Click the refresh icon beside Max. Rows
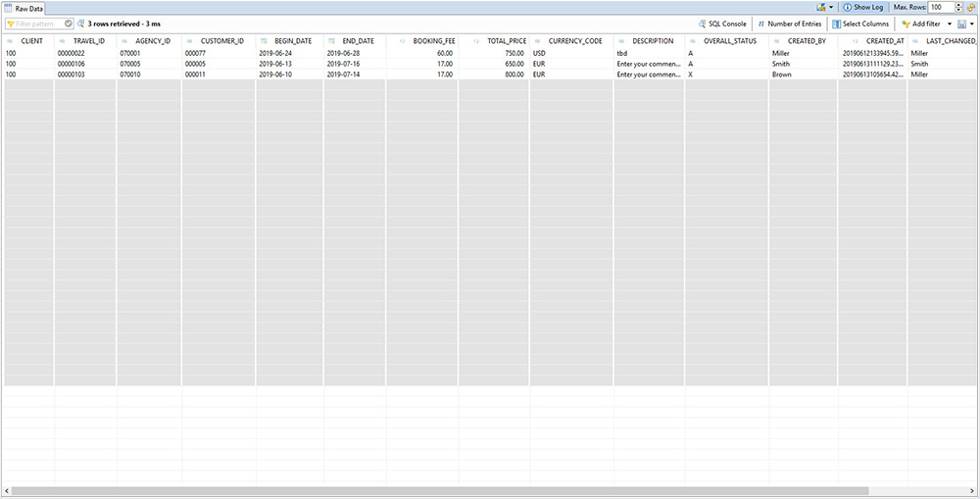980x499 pixels. tap(970, 7)
